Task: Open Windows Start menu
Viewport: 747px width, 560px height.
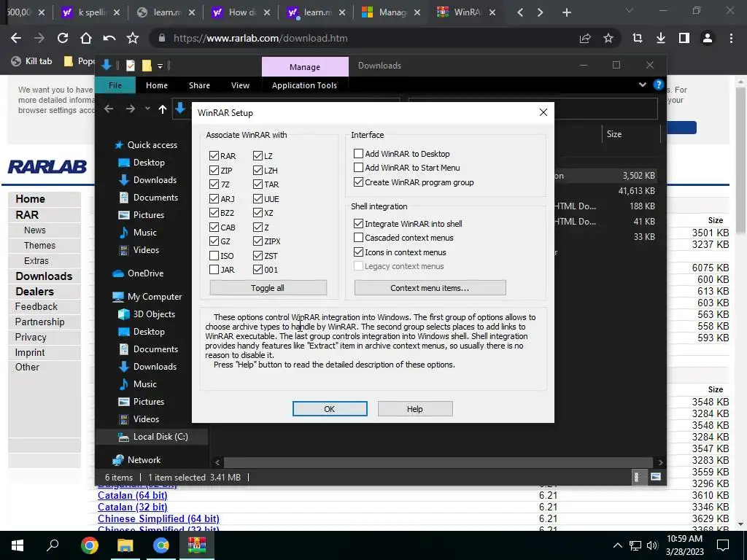Action: click(18, 545)
